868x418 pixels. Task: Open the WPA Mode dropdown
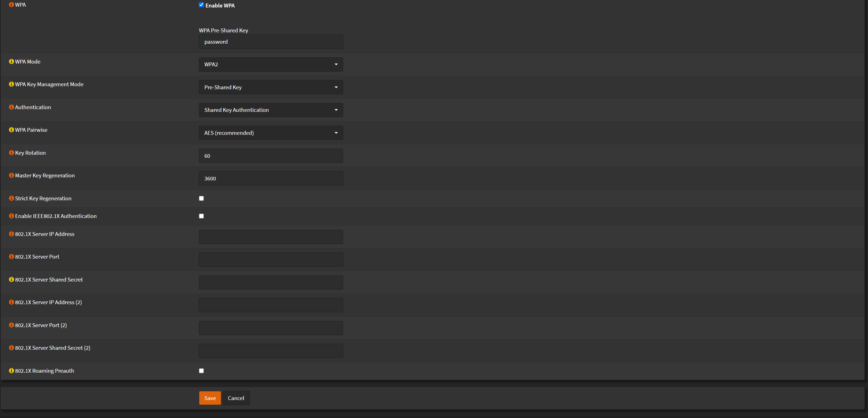pyautogui.click(x=270, y=64)
